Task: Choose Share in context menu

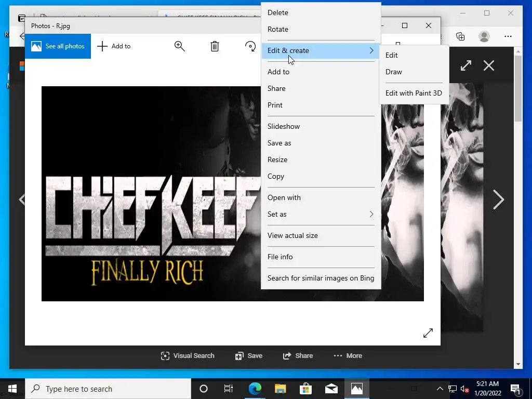Action: point(321,88)
